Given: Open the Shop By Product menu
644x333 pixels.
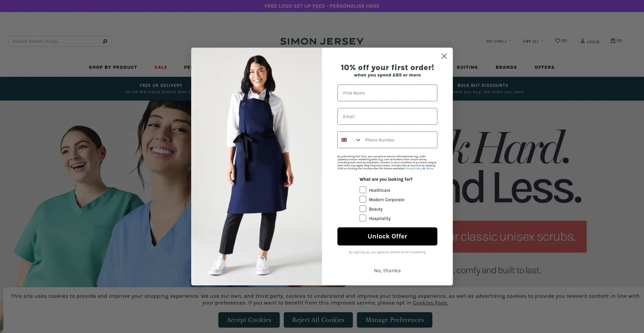Looking at the screenshot, I should [x=113, y=67].
